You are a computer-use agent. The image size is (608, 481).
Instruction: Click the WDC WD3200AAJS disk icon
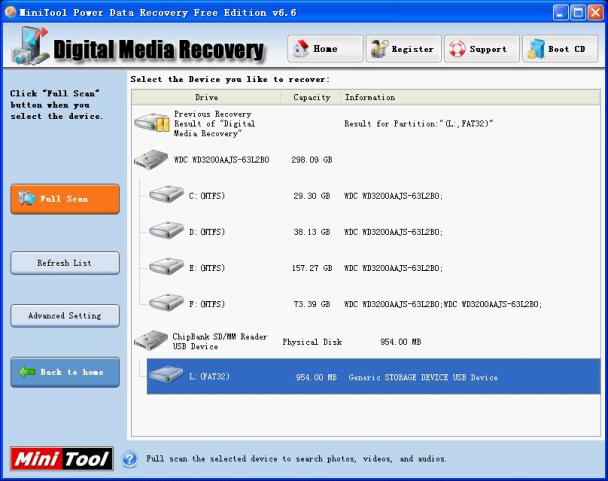coord(151,159)
